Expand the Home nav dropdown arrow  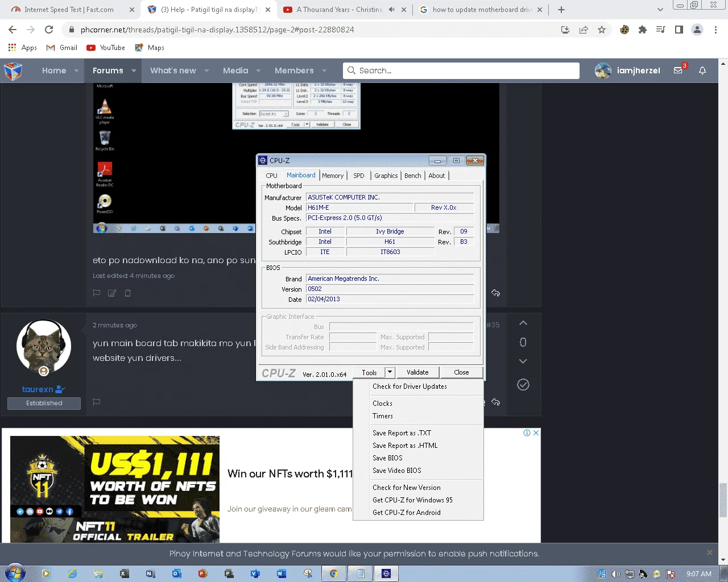coord(76,71)
